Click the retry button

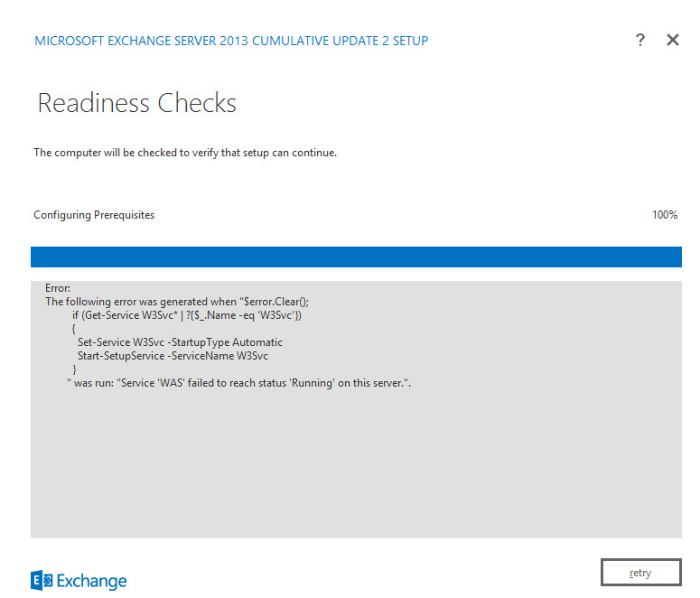click(640, 572)
